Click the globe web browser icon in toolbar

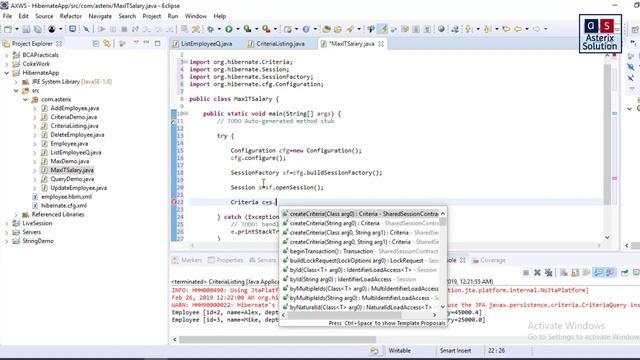click(441, 29)
